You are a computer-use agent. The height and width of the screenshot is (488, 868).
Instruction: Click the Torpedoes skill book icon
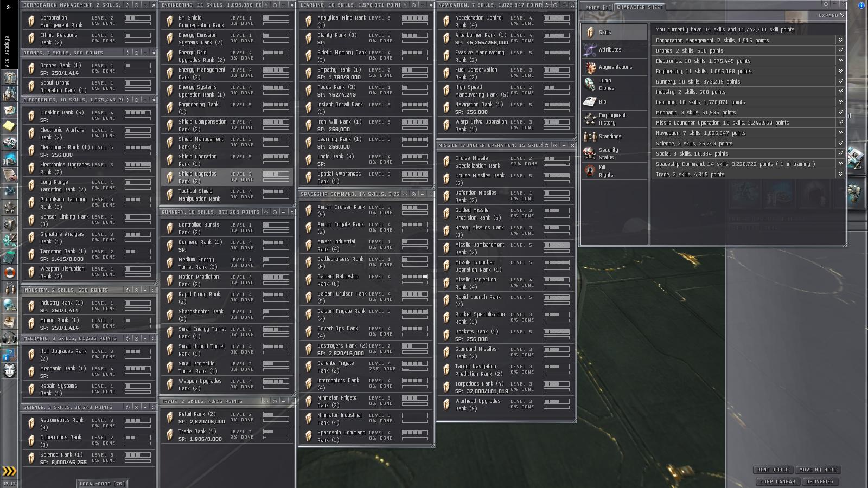coord(446,387)
